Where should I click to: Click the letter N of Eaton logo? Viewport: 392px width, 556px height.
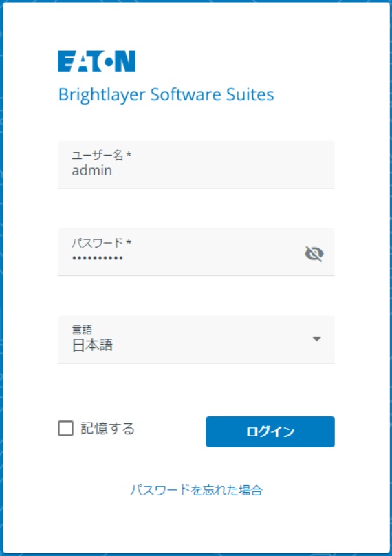[x=125, y=61]
